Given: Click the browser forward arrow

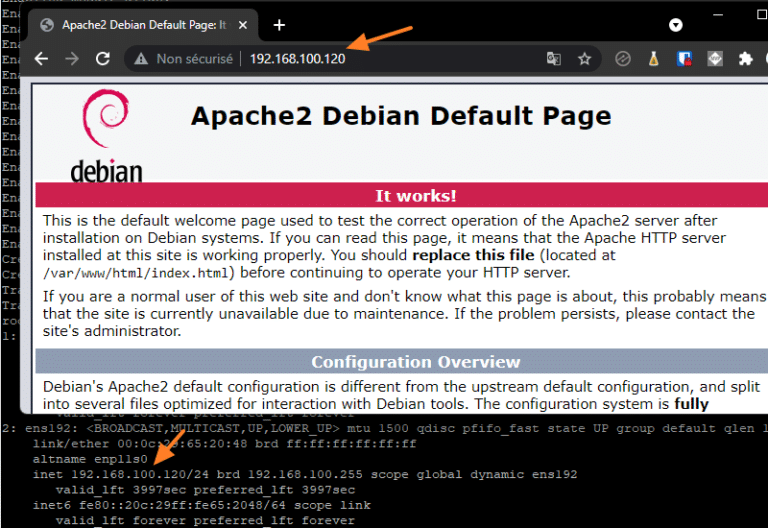Looking at the screenshot, I should point(71,59).
